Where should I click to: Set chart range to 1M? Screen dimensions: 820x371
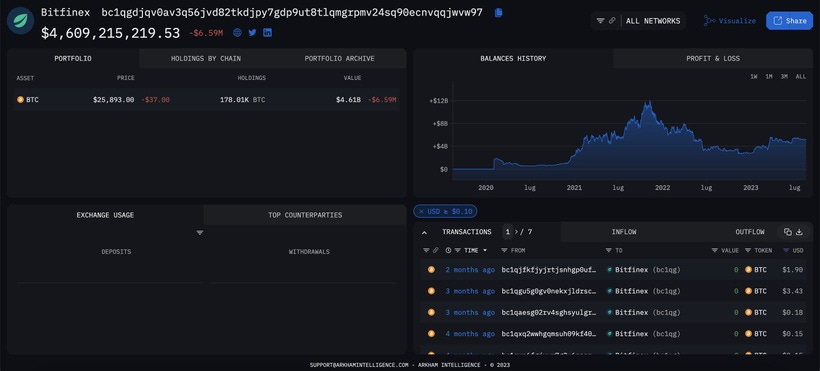click(769, 76)
